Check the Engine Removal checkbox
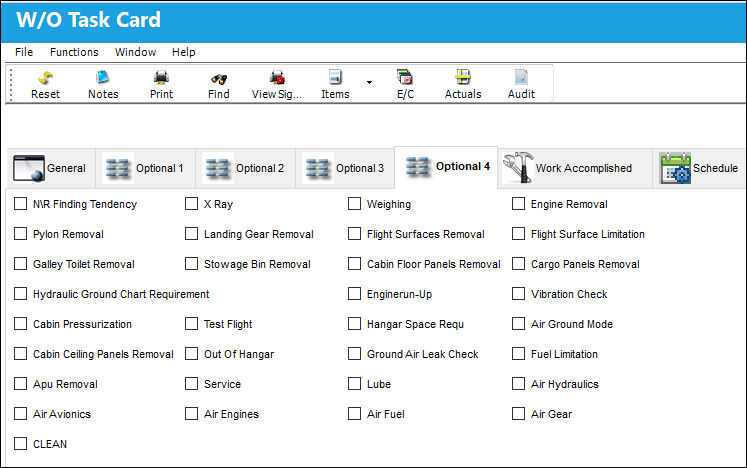The width and height of the screenshot is (747, 468). click(518, 204)
